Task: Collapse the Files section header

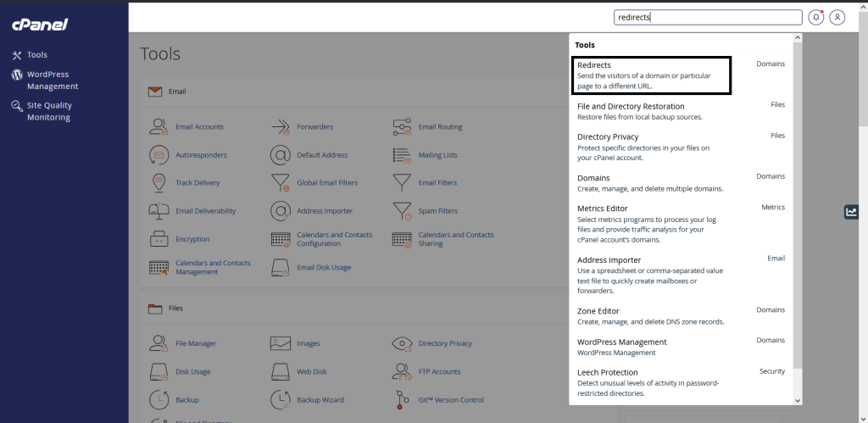Action: click(354, 309)
